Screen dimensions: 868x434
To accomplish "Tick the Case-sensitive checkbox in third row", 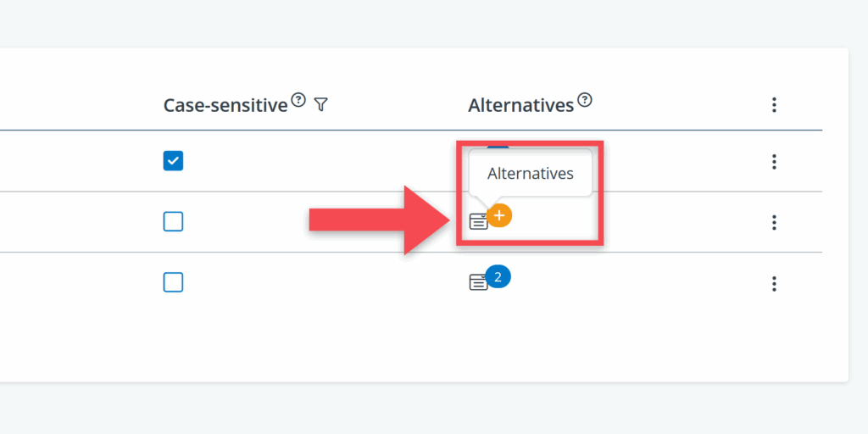I will coord(173,282).
